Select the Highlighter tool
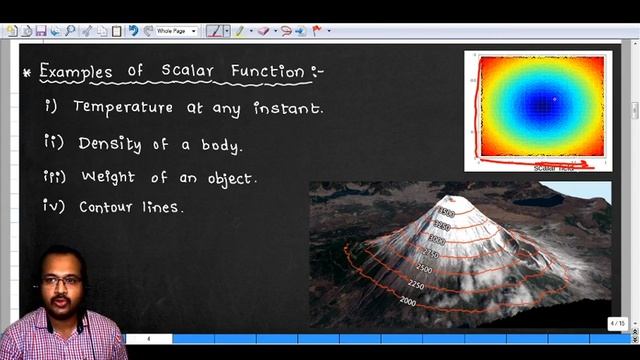The height and width of the screenshot is (360, 640). [x=240, y=31]
